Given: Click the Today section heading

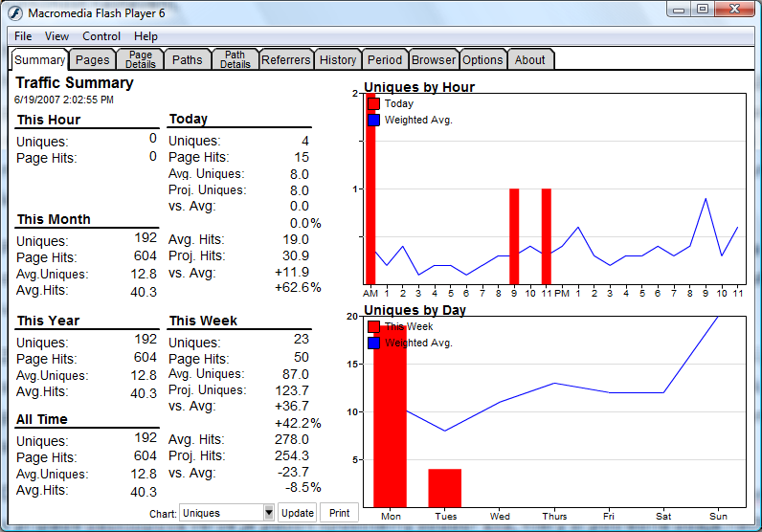Looking at the screenshot, I should click(x=189, y=119).
